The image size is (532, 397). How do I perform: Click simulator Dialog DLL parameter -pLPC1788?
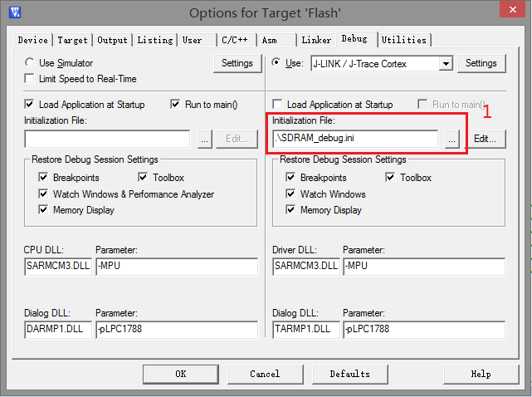click(x=177, y=330)
